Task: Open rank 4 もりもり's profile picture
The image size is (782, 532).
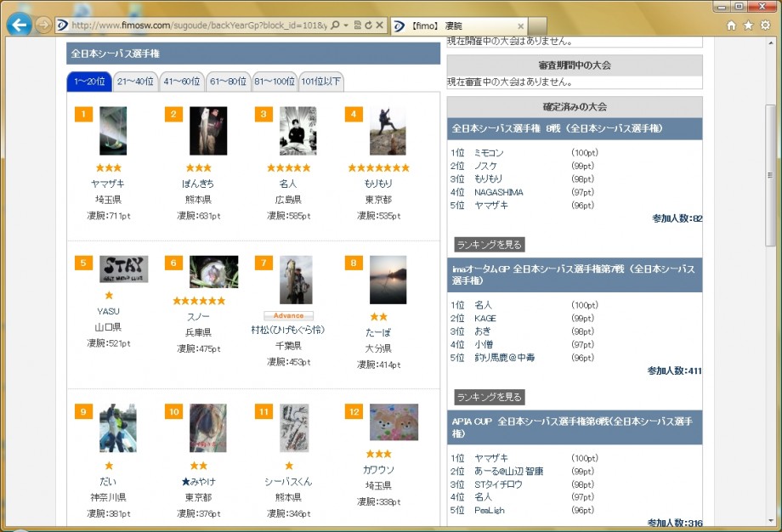Action: pos(388,131)
